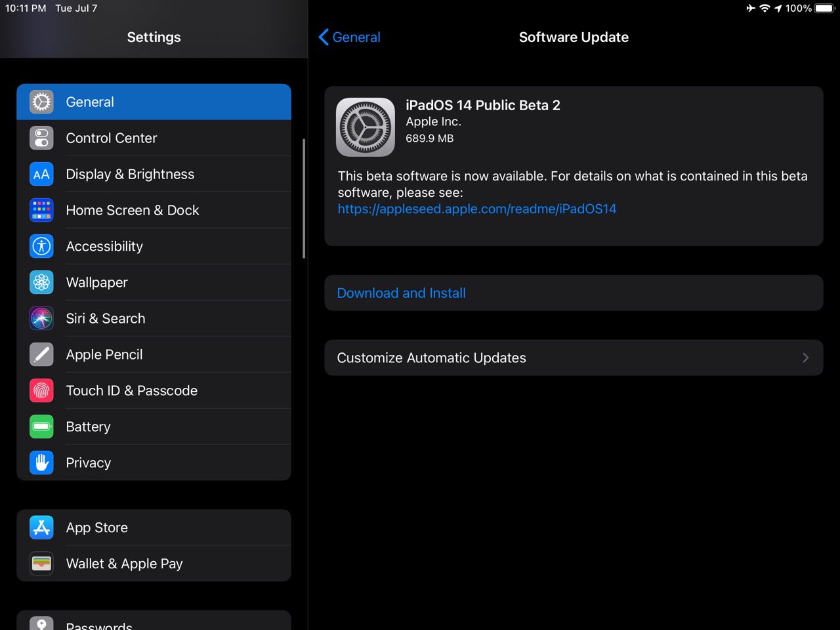Viewport: 840px width, 630px height.
Task: Click the Accessibility figure icon
Action: [x=41, y=246]
